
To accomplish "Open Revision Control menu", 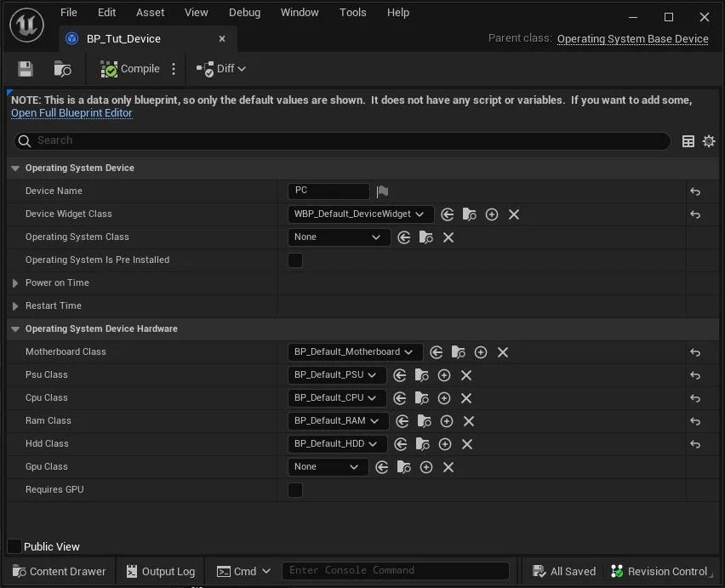I will coord(661,571).
